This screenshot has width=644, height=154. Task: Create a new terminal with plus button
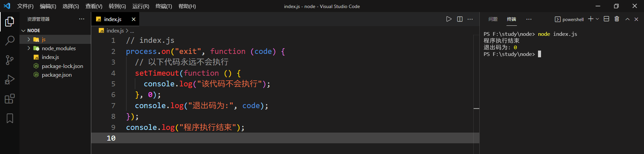click(591, 19)
